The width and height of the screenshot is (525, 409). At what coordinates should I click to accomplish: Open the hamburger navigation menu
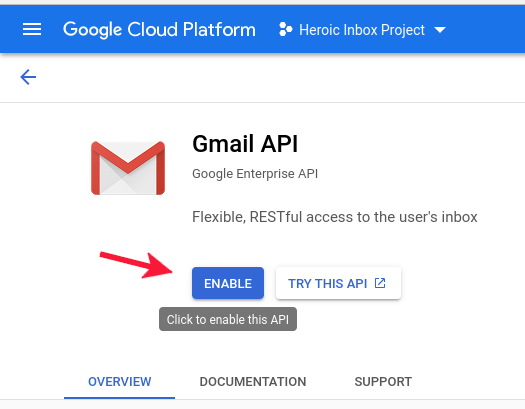(x=32, y=29)
